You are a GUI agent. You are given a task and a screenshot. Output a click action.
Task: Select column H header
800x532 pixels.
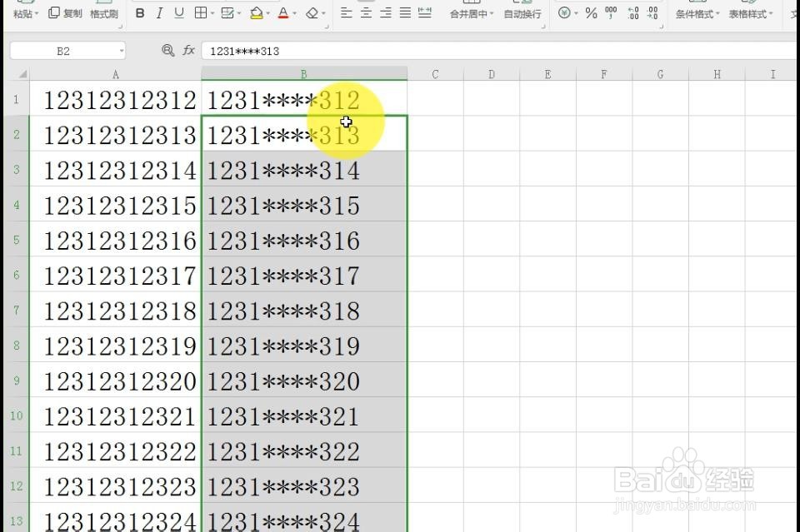point(717,74)
